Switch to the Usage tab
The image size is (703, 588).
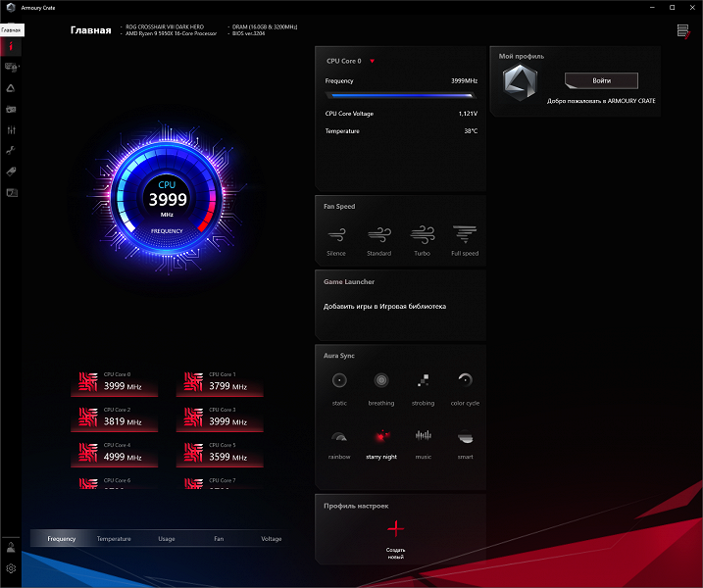pos(167,539)
